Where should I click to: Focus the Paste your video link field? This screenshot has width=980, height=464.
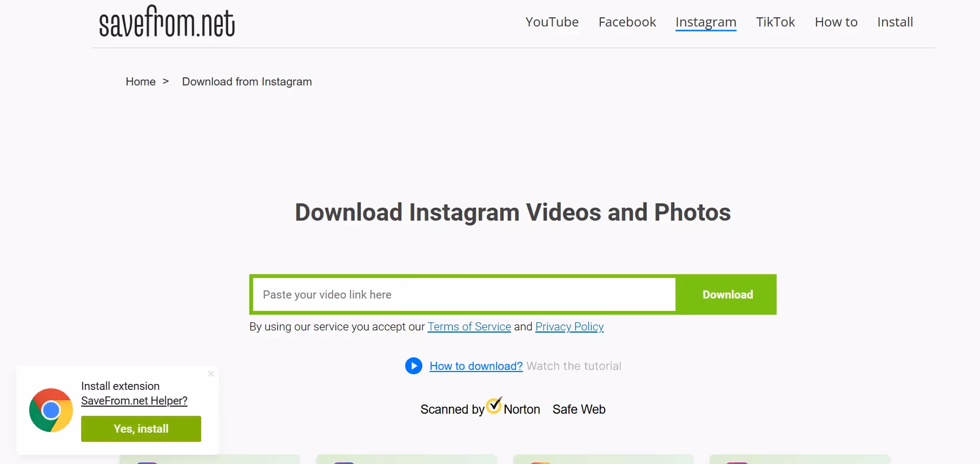[x=464, y=295]
